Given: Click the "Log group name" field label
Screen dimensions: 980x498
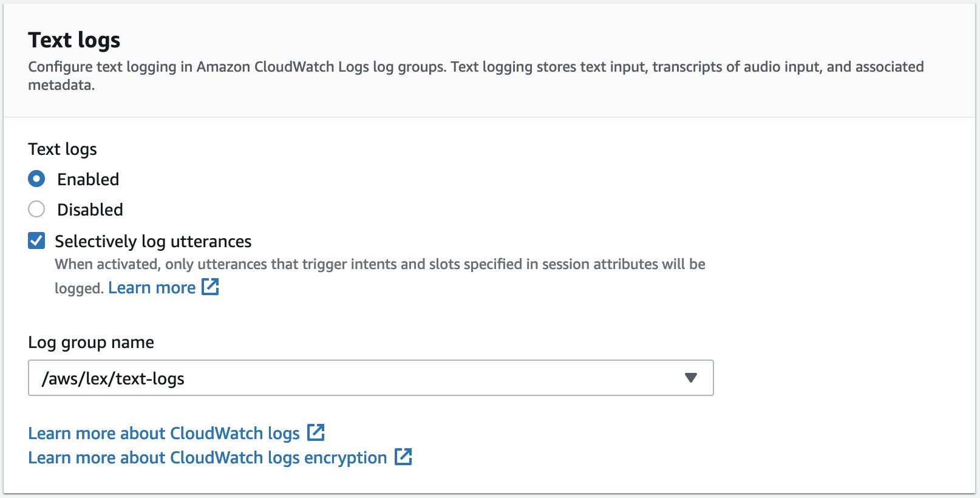Looking at the screenshot, I should coord(91,342).
